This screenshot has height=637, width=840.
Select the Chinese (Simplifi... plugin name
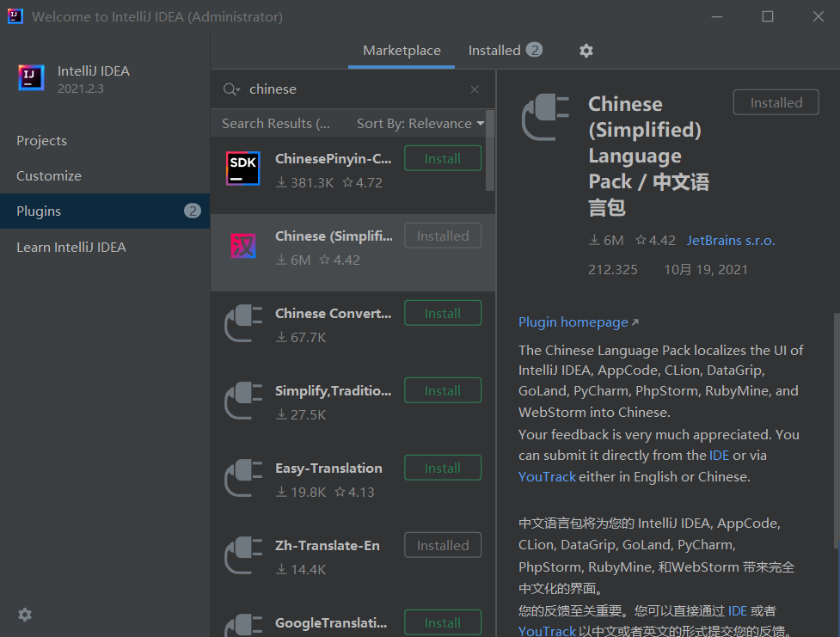(334, 236)
